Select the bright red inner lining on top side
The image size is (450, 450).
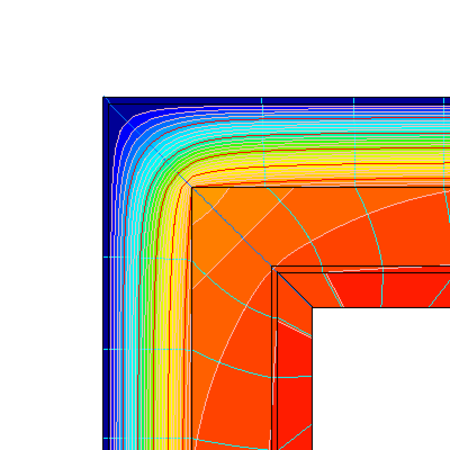point(380,289)
